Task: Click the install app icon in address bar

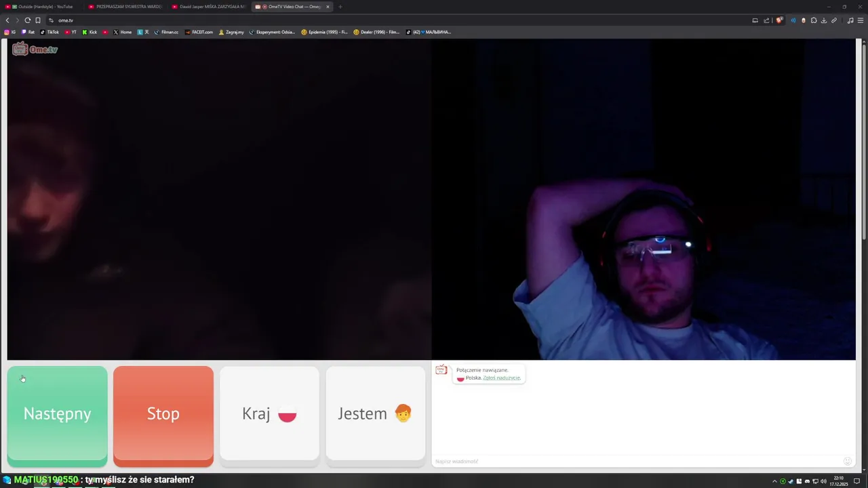Action: [755, 20]
